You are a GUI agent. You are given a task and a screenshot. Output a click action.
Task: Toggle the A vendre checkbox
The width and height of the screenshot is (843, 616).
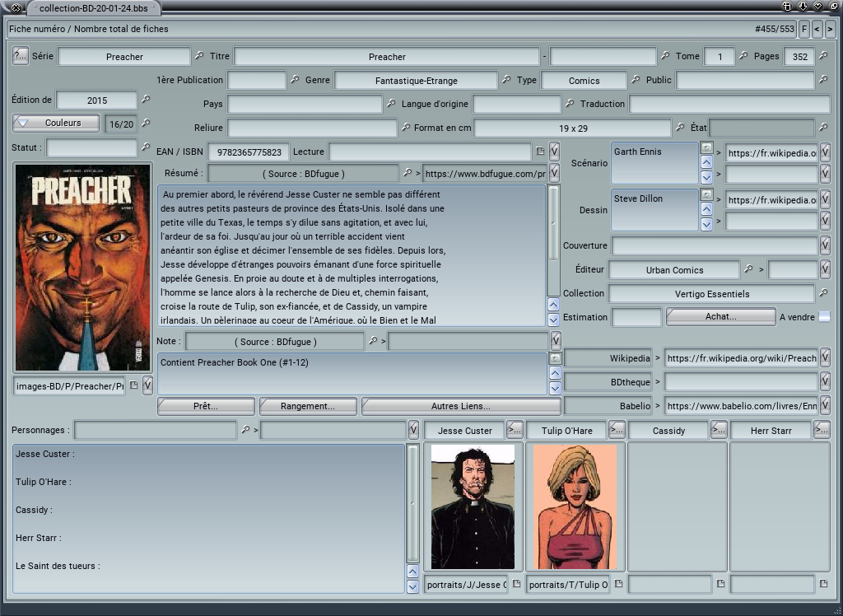click(x=824, y=317)
